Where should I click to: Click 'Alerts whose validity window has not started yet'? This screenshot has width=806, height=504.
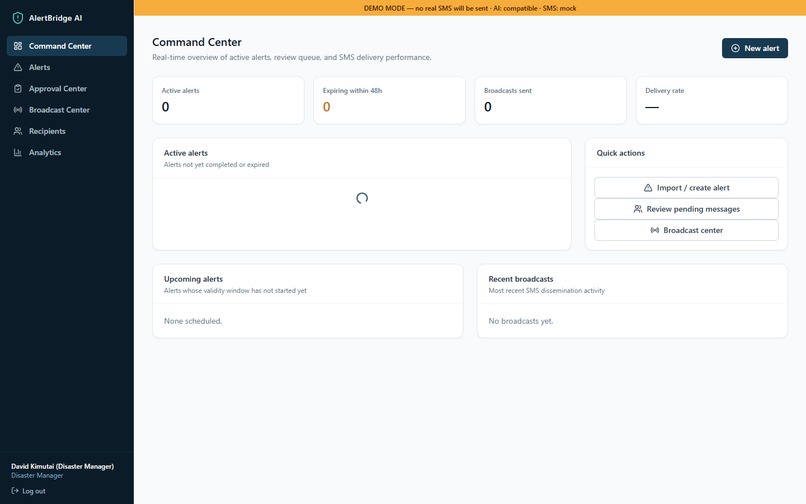click(235, 291)
